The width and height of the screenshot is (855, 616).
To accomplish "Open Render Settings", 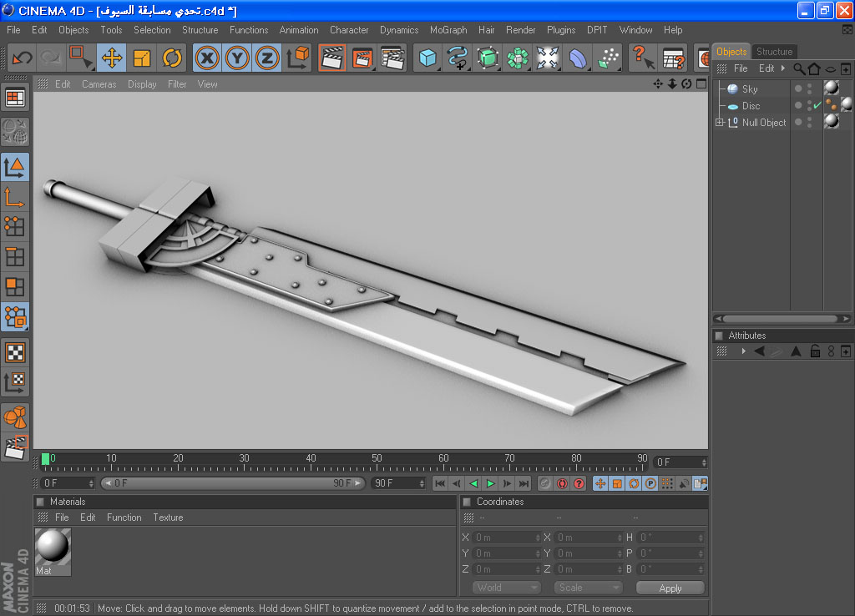I will click(x=392, y=58).
